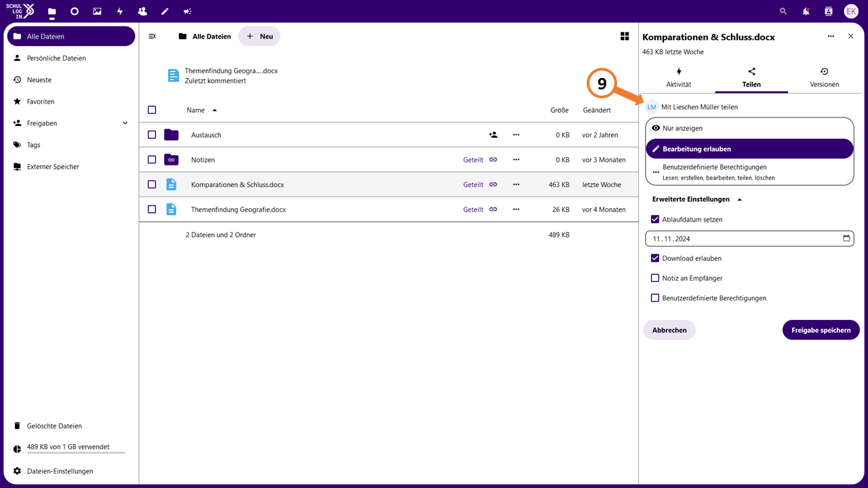Switch to the Aktivität tab
This screenshot has height=488, width=868.
point(679,78)
